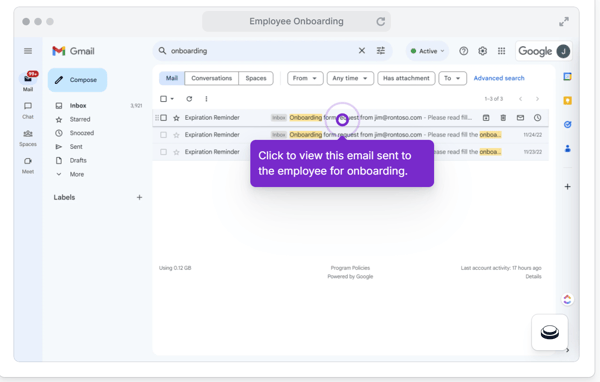Switch to the Spaces tab
Image resolution: width=600 pixels, height=382 pixels.
tap(256, 78)
